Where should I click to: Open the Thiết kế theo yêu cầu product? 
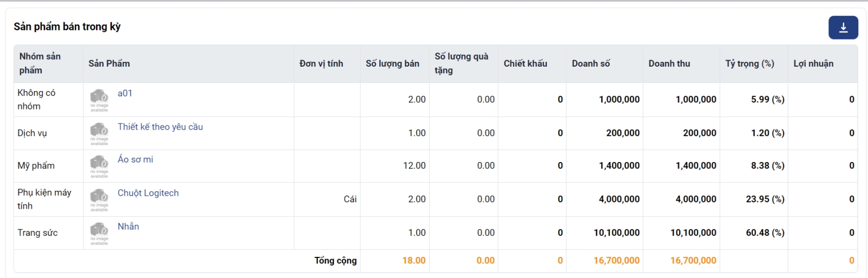(160, 127)
